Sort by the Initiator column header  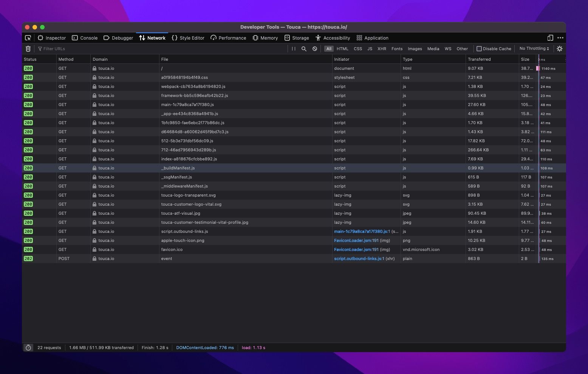366,59
